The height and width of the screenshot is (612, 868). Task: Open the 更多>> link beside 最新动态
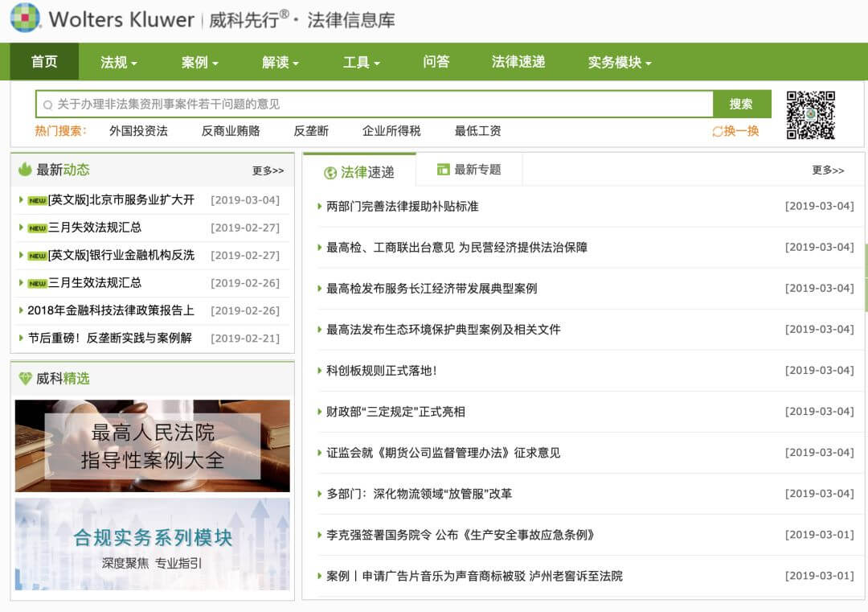[x=270, y=170]
